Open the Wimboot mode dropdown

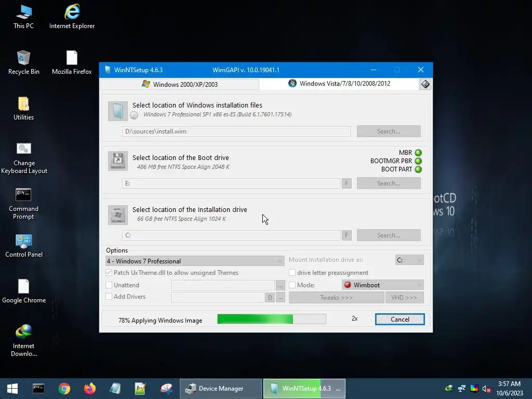[x=383, y=285]
